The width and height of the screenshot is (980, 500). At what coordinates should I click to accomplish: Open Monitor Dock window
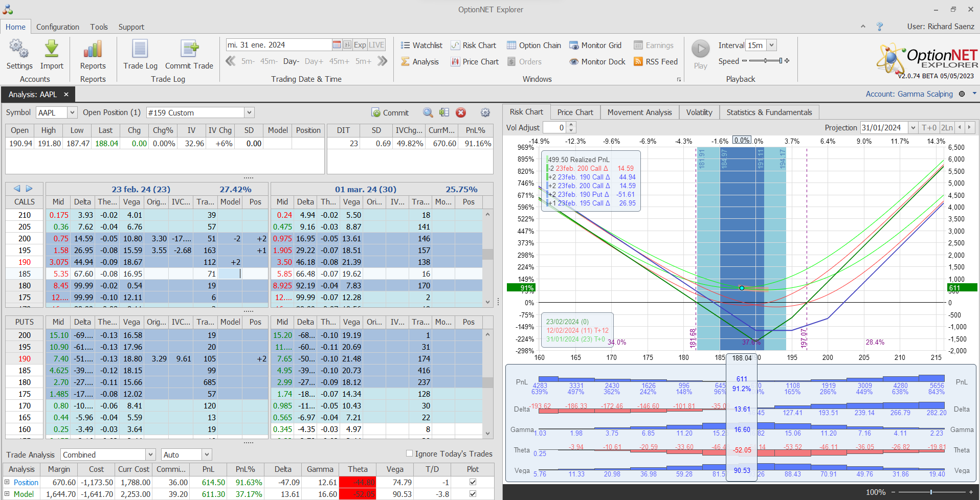click(x=597, y=62)
